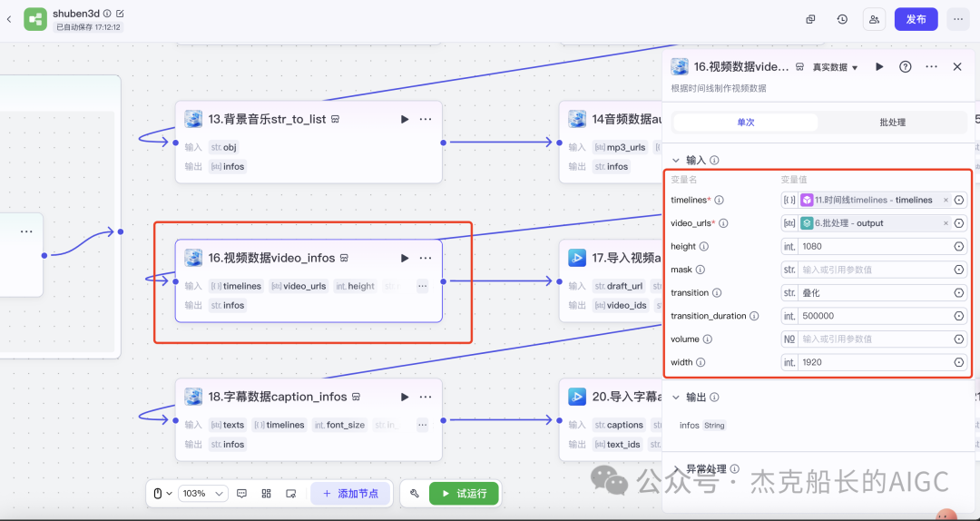Open more menu of node 18.字幕数据caption_infos
This screenshot has height=521, width=980.
click(x=426, y=397)
